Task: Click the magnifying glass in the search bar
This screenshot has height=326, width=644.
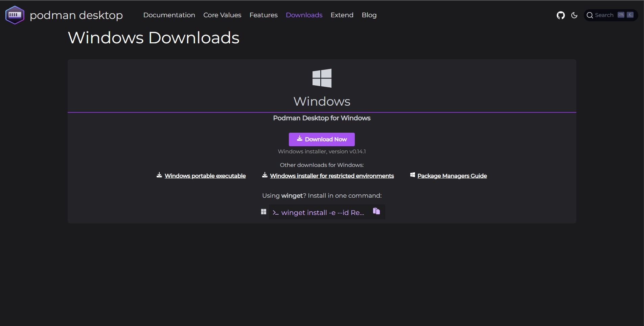Action: (590, 15)
